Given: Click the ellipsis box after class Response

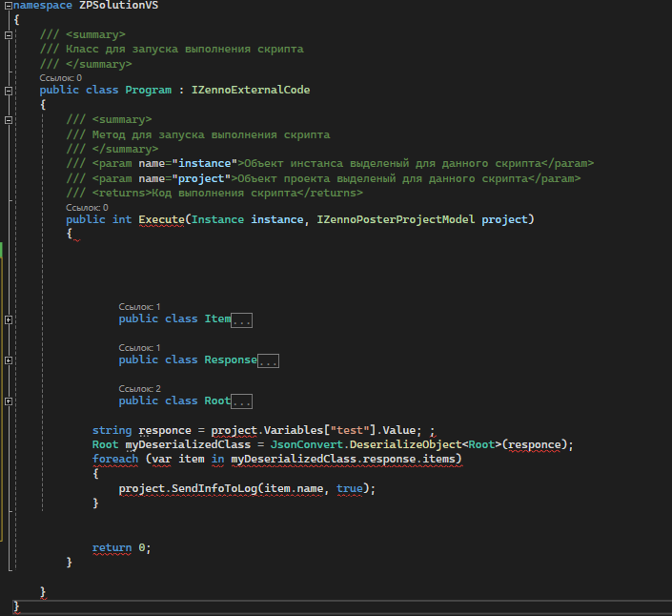Looking at the screenshot, I should coord(268,361).
